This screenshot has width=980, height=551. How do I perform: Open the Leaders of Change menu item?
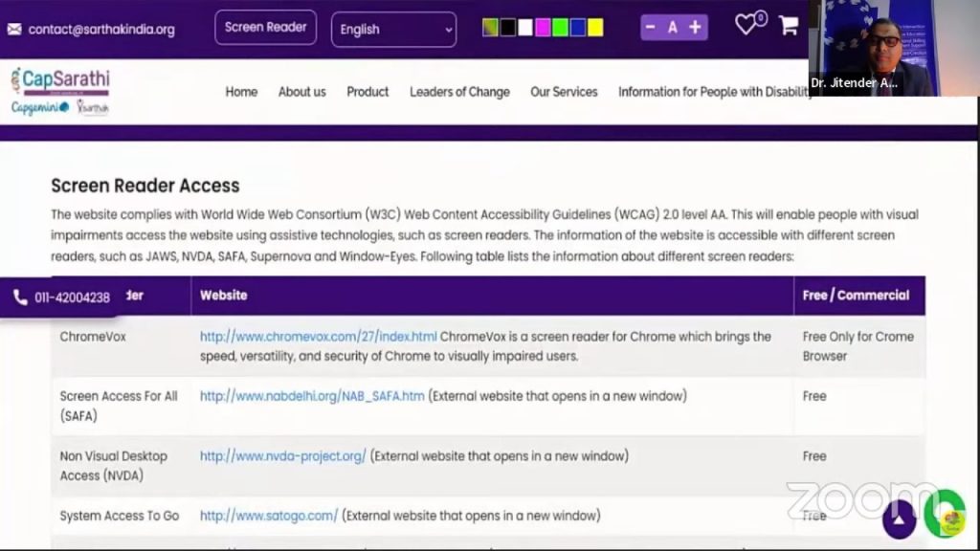click(x=459, y=92)
